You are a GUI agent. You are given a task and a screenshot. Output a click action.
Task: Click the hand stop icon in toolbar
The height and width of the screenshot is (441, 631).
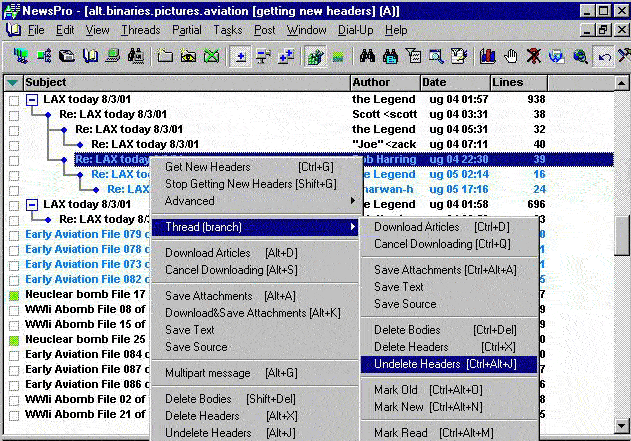click(x=511, y=56)
